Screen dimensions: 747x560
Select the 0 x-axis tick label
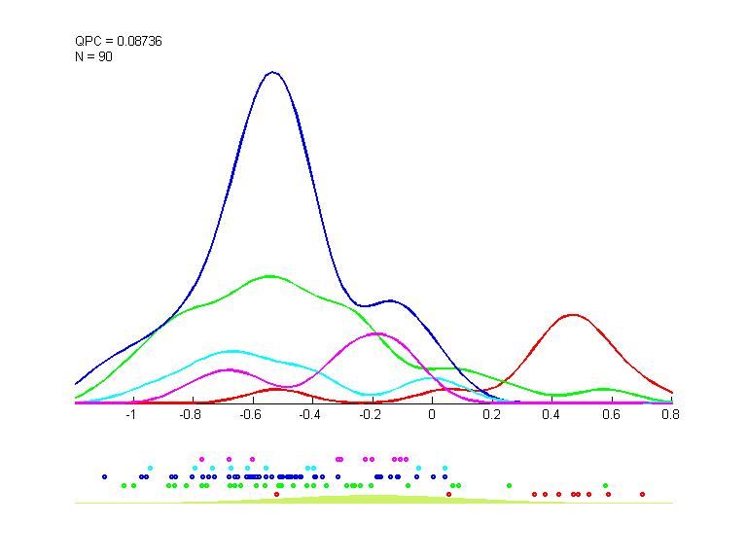(432, 414)
